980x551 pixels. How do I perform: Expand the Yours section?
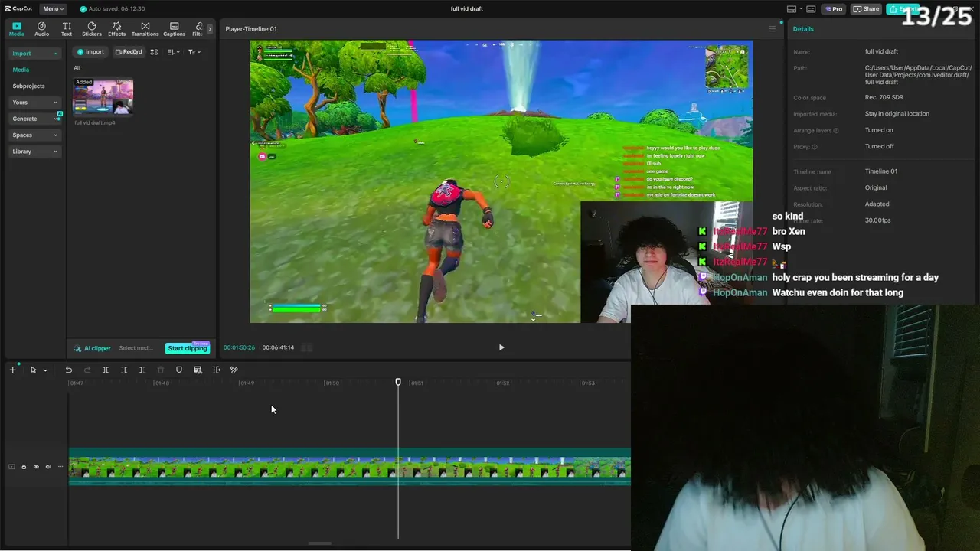tap(34, 103)
